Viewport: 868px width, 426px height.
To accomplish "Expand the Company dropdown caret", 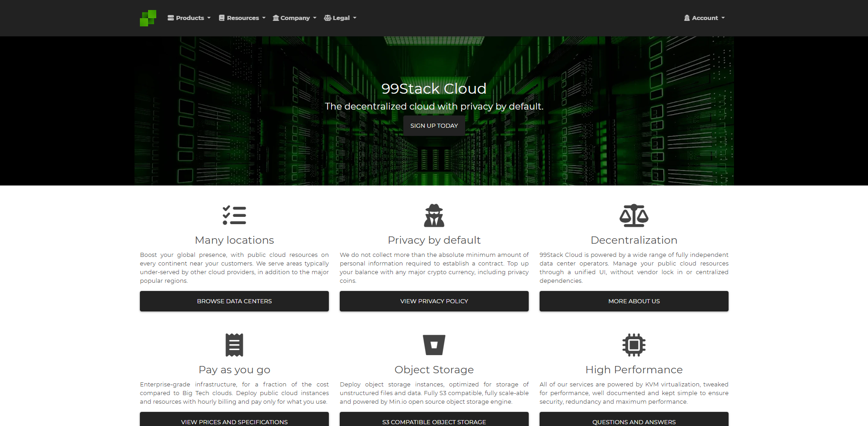I will click(x=315, y=18).
